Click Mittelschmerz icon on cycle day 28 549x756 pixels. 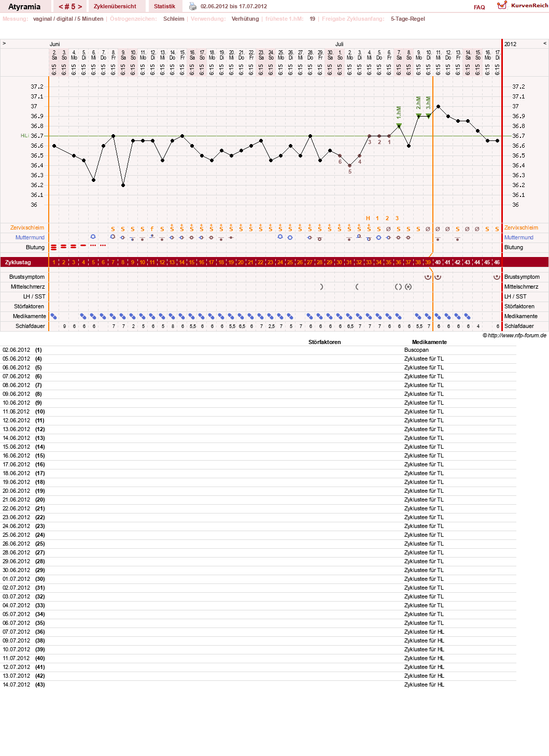click(322, 287)
